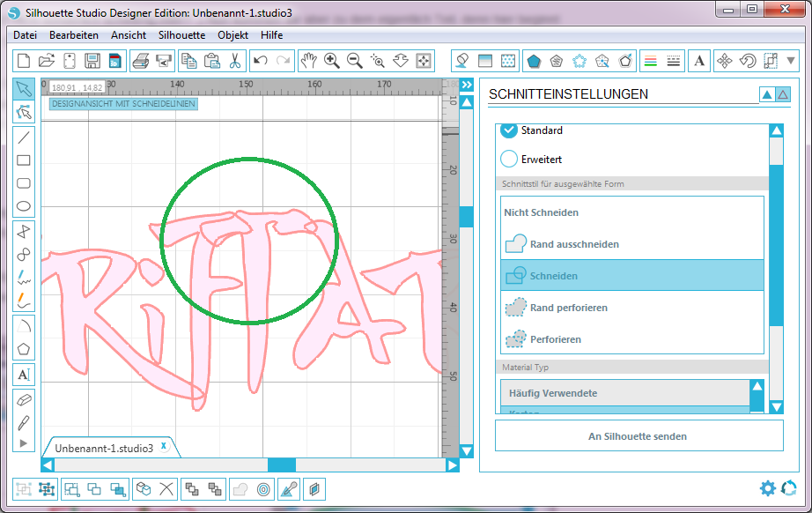The width and height of the screenshot is (812, 513).
Task: Select the Text tool in left toolbar
Action: click(x=24, y=375)
